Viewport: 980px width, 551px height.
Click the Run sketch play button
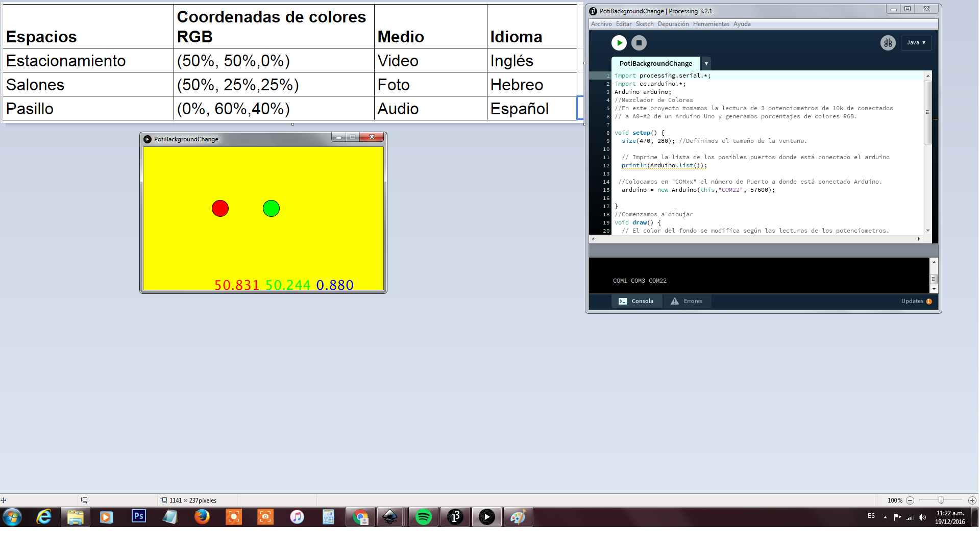click(x=619, y=43)
